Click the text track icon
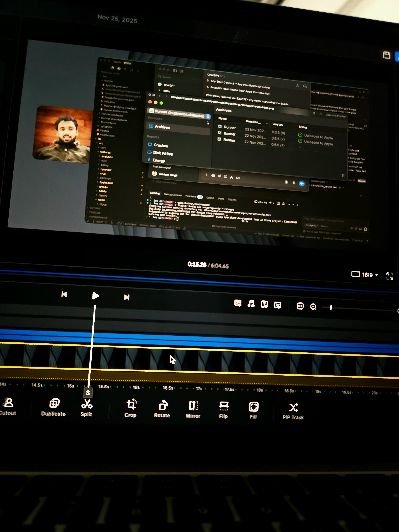399x532 pixels. click(264, 304)
